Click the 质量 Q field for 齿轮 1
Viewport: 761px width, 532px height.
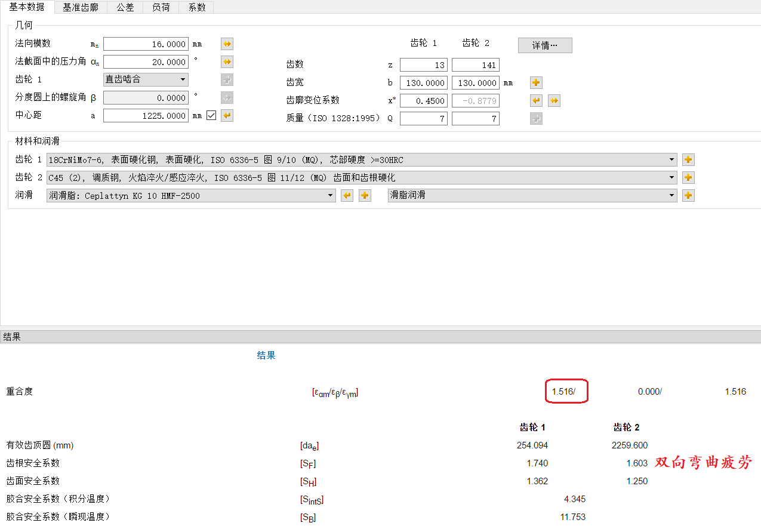tap(424, 119)
